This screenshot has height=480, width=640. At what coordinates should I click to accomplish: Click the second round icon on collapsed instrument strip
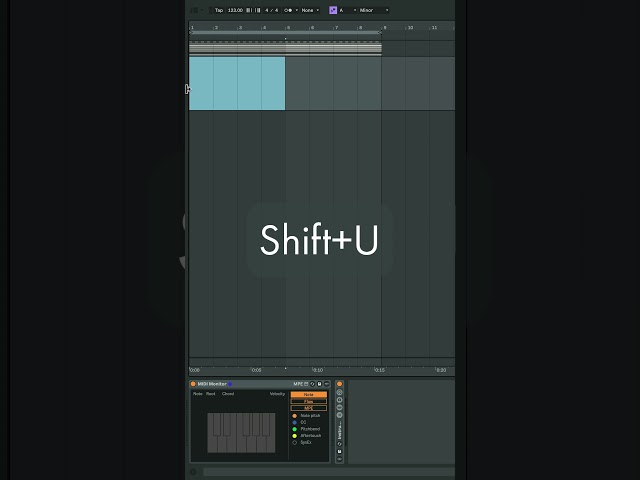tap(339, 400)
